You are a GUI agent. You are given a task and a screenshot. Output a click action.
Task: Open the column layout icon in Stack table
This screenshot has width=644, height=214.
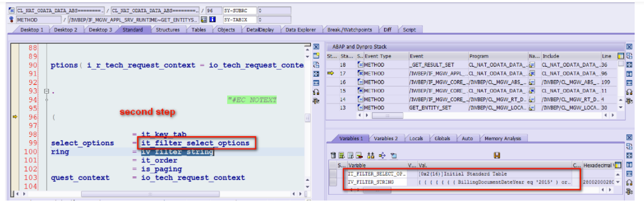pyautogui.click(x=621, y=56)
